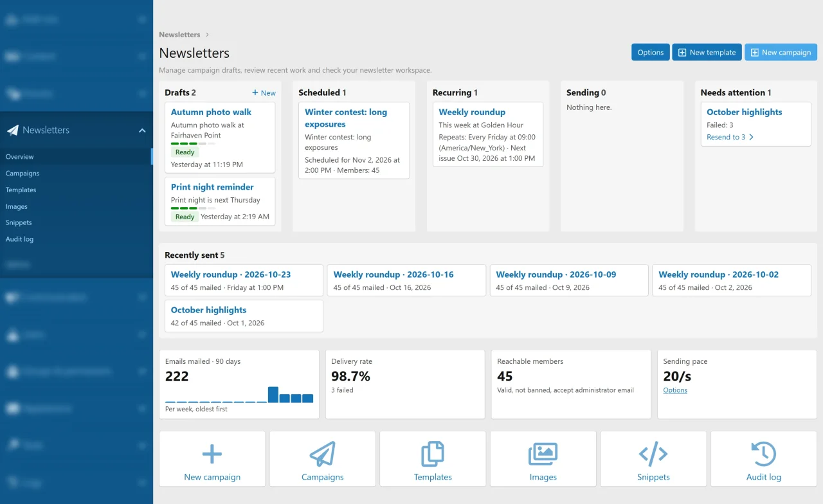Screen dimensions: 823x504
Task: Click the picture icon in Images tile
Action: pos(543,454)
